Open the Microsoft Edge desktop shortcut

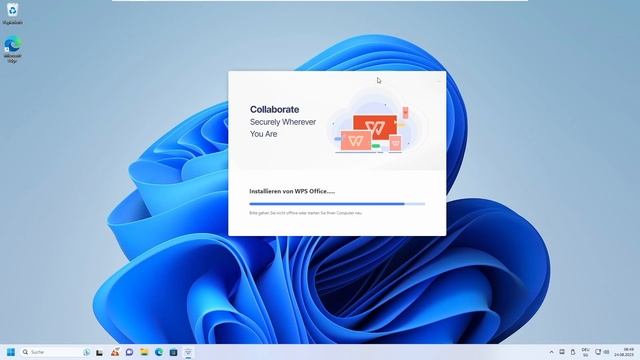(x=12, y=49)
